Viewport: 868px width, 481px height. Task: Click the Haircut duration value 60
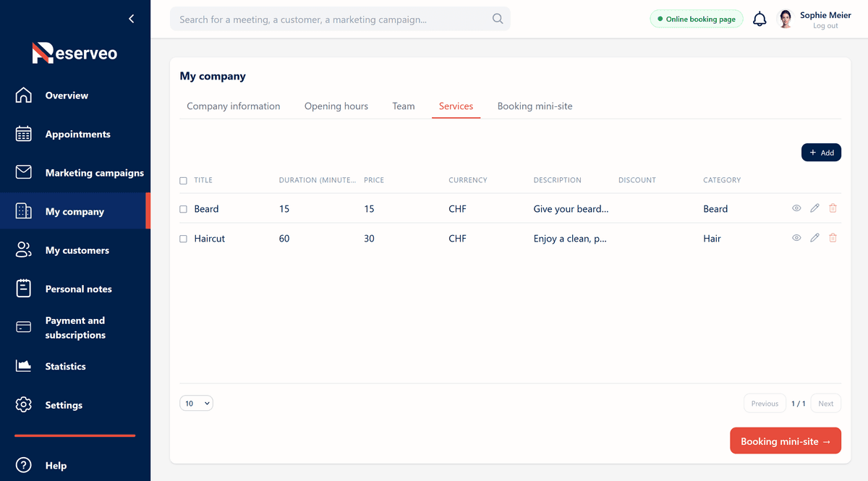(284, 239)
